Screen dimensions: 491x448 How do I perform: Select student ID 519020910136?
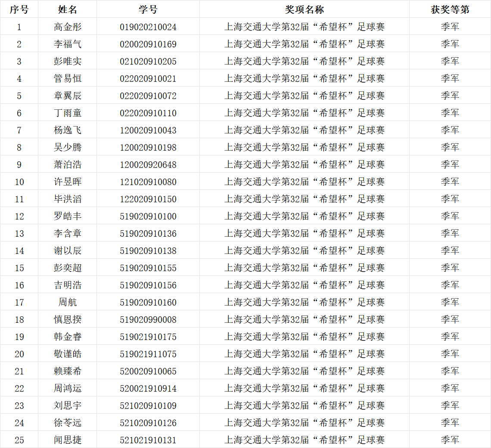click(148, 234)
